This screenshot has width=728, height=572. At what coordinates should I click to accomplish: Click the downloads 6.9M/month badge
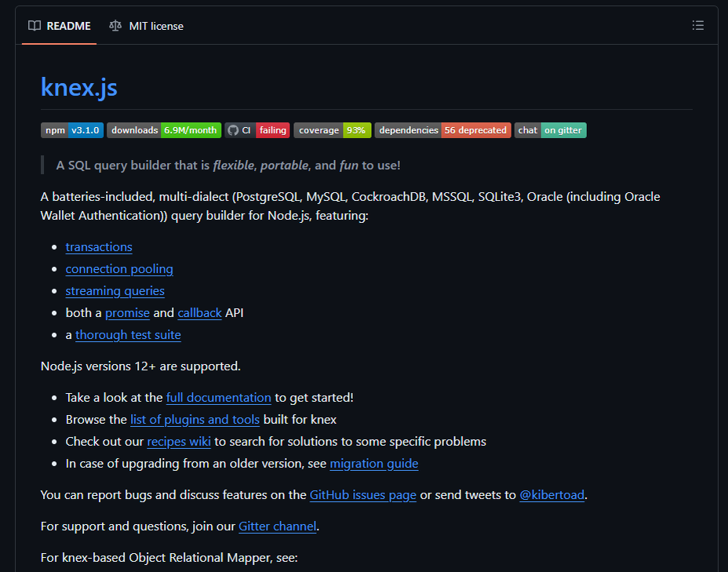pos(164,130)
